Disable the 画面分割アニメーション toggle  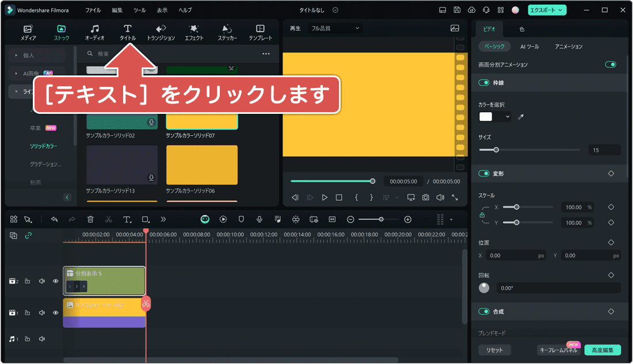(610, 64)
